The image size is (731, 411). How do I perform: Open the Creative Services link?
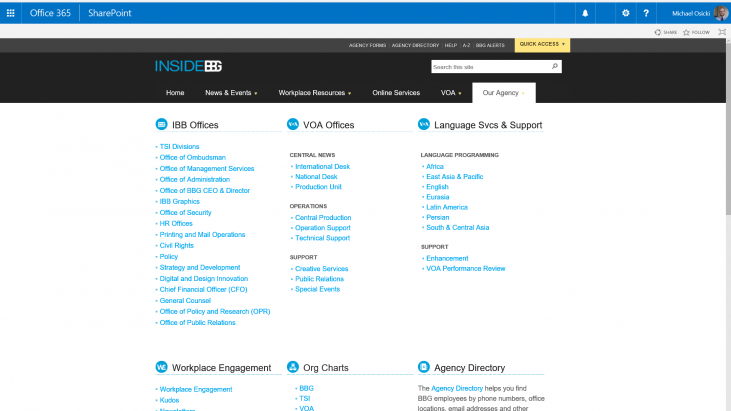click(321, 269)
